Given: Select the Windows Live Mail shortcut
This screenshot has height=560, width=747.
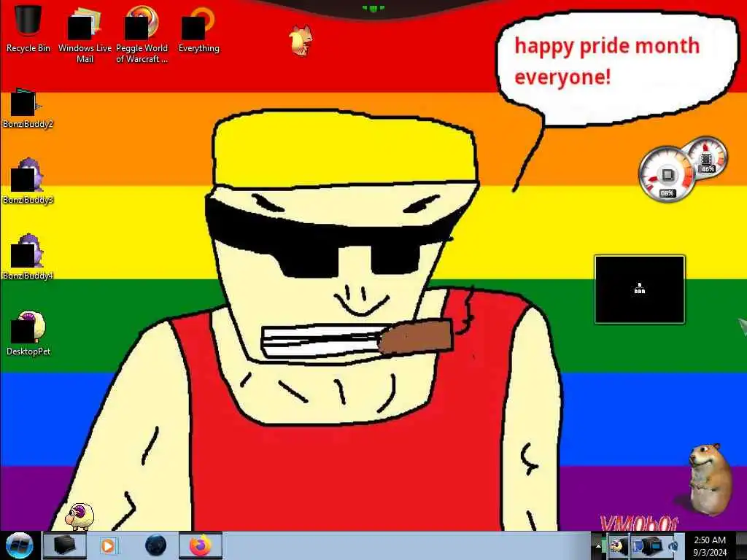Looking at the screenshot, I should coord(85,34).
